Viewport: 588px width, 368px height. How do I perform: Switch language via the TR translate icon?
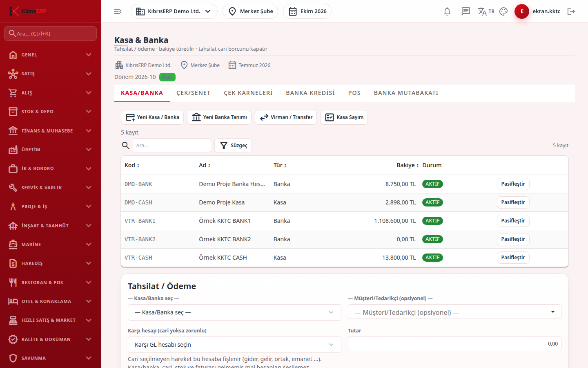pos(486,11)
